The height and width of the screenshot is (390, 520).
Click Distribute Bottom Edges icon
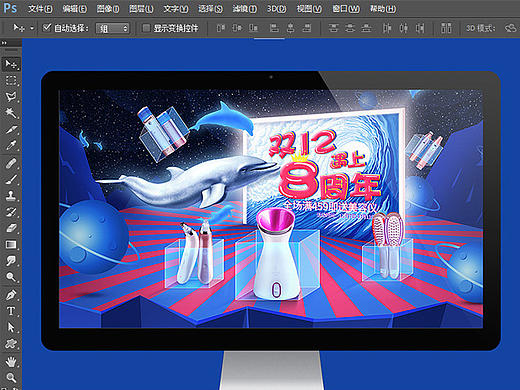point(366,28)
